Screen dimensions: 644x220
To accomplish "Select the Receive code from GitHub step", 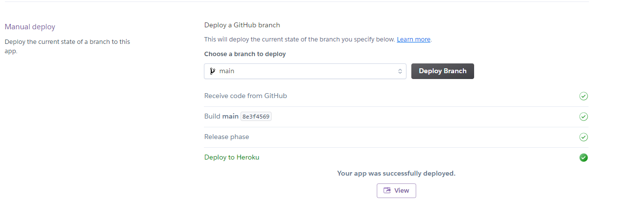I will [245, 96].
